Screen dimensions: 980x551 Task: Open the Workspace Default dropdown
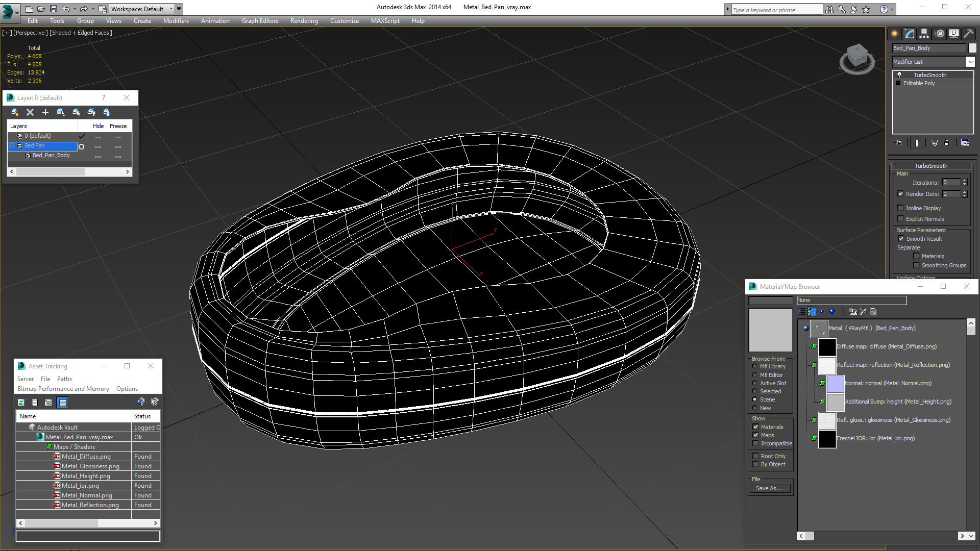(x=171, y=9)
